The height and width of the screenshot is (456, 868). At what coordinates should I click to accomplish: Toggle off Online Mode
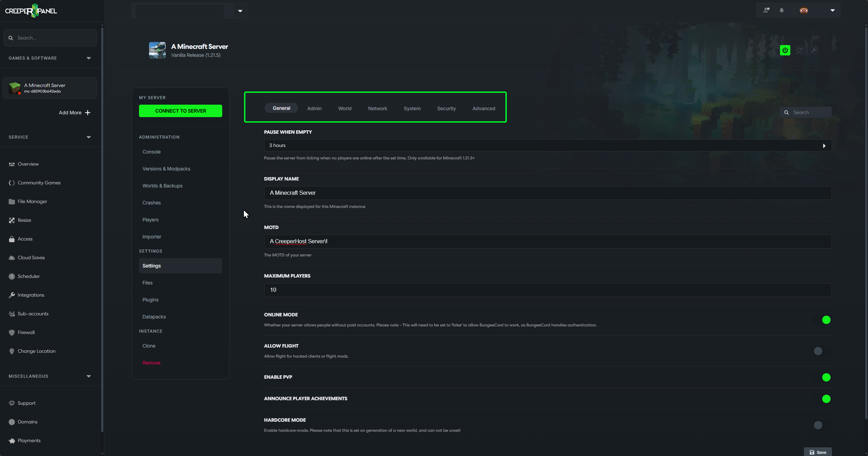coord(827,319)
